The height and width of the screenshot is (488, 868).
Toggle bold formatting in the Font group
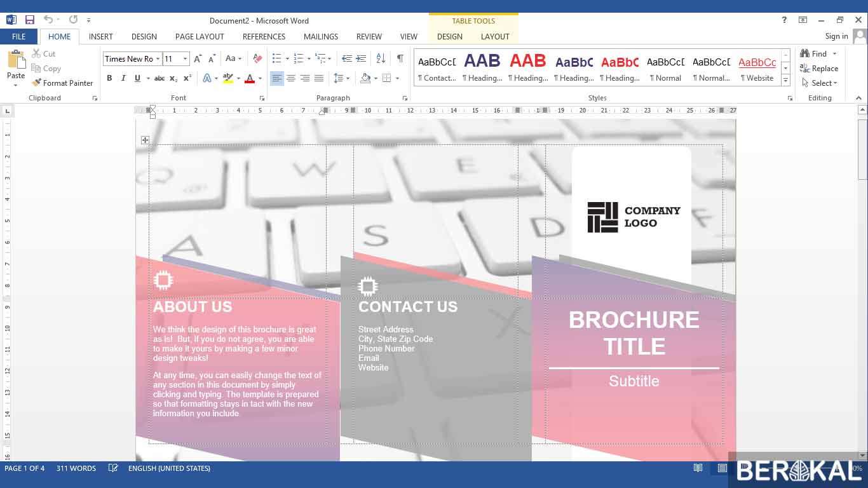click(109, 78)
